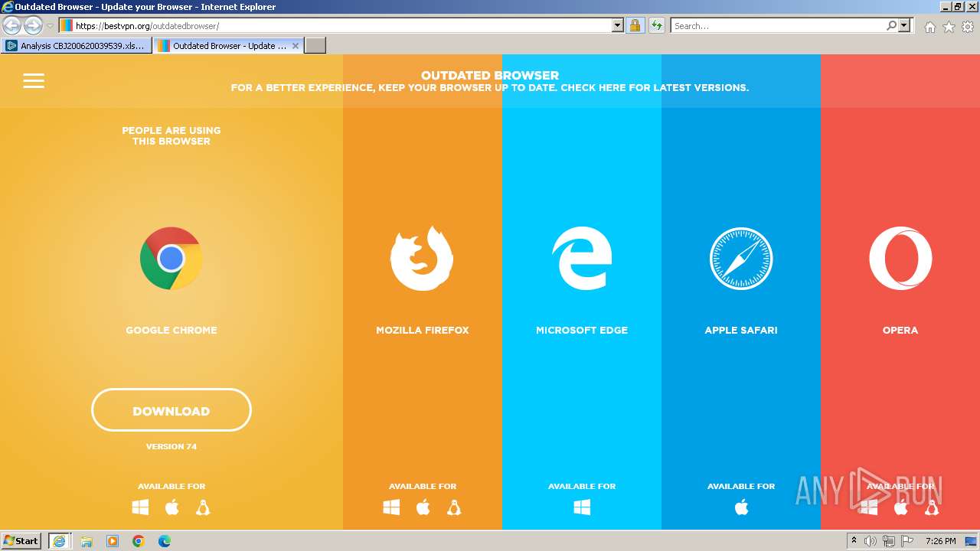Open the hamburger menu icon
The height and width of the screenshot is (551, 980).
coord(34,80)
